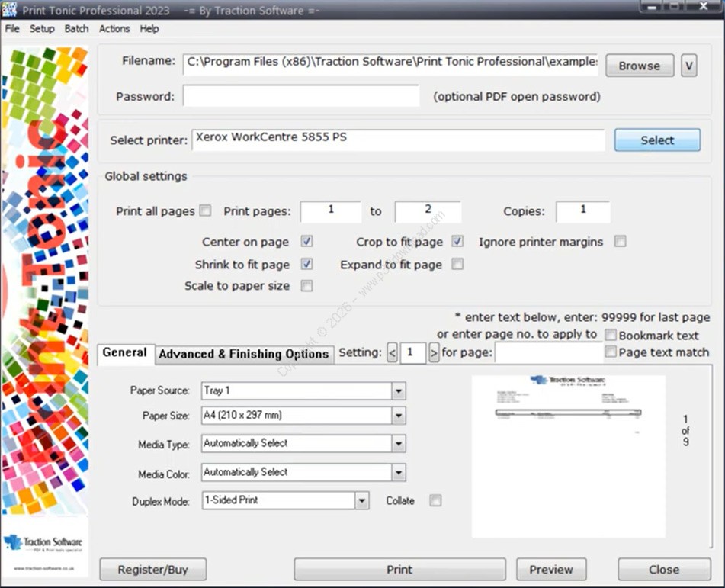Image resolution: width=725 pixels, height=588 pixels.
Task: Toggle Shrink to fit page checkbox
Action: coord(306,264)
